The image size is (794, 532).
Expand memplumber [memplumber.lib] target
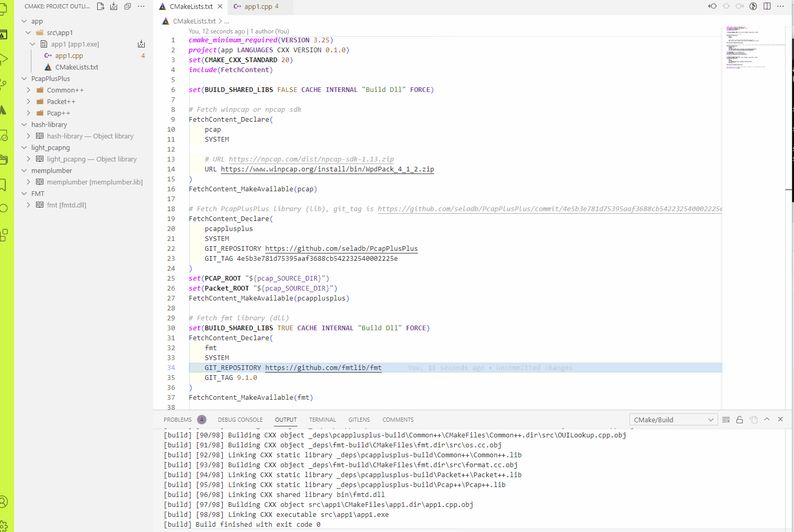click(28, 182)
